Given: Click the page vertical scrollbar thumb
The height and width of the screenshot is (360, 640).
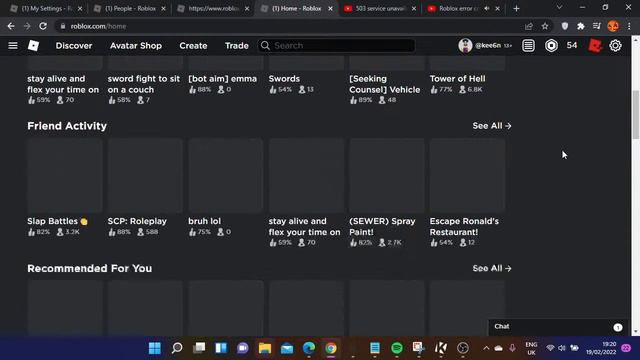Looking at the screenshot, I should [x=636, y=114].
